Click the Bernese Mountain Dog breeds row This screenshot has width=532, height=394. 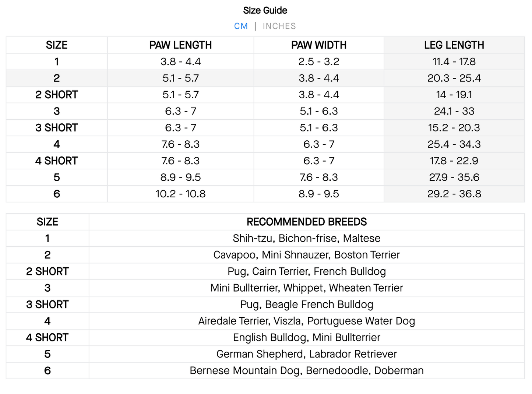click(x=306, y=371)
